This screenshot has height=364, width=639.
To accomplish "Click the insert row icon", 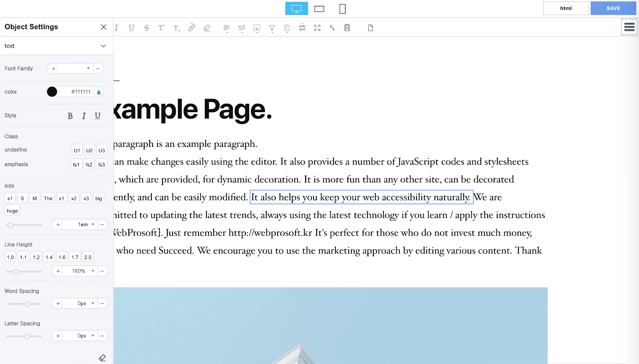I will 272,28.
